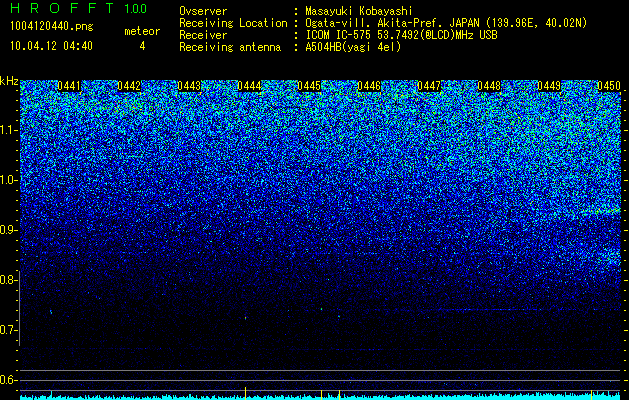This screenshot has width=629, height=400.
Task: Select antenna value A504HB(yagi 4el)
Action: [353, 47]
